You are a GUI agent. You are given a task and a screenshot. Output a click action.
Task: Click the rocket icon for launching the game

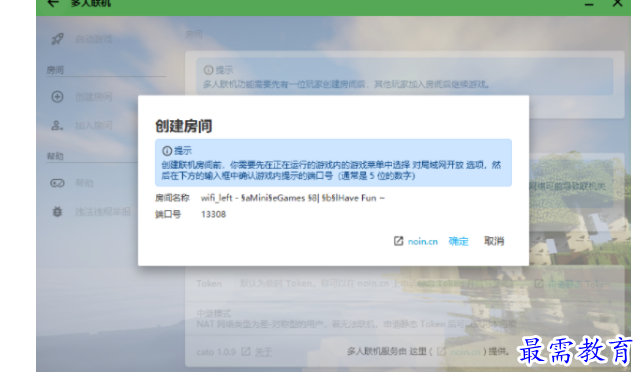(x=57, y=39)
